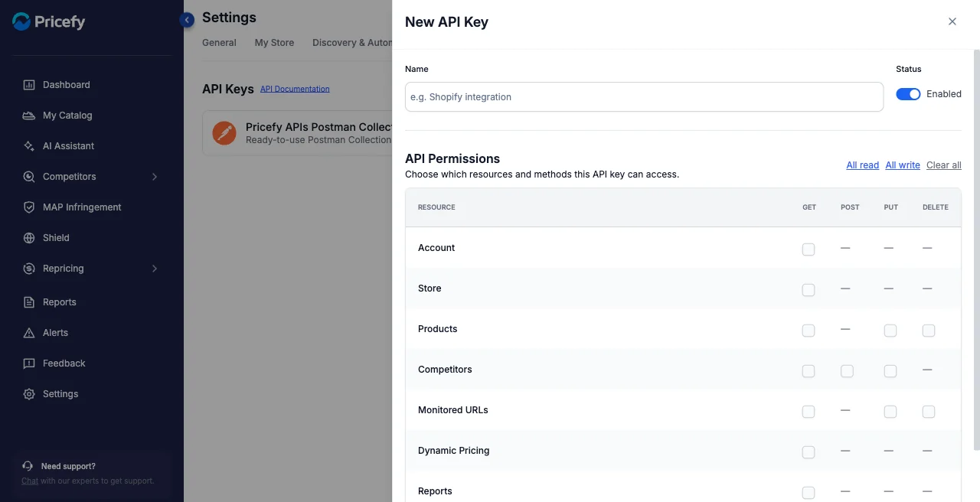980x502 pixels.
Task: Open the General settings tab
Action: pyautogui.click(x=219, y=43)
